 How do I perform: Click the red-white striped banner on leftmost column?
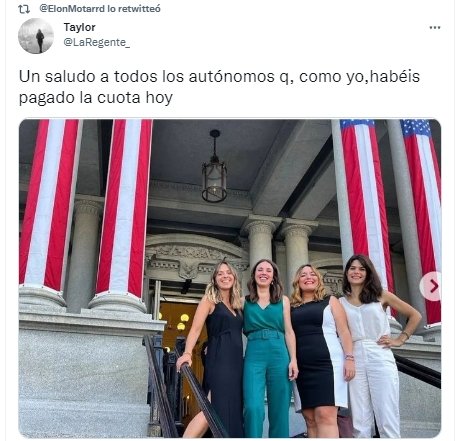click(50, 203)
